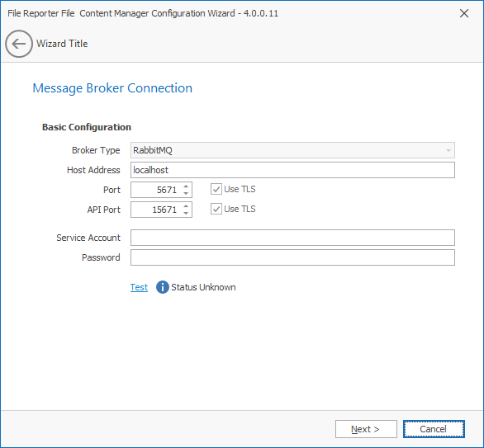Click the Test connection link
The image size is (484, 448).
pos(139,287)
